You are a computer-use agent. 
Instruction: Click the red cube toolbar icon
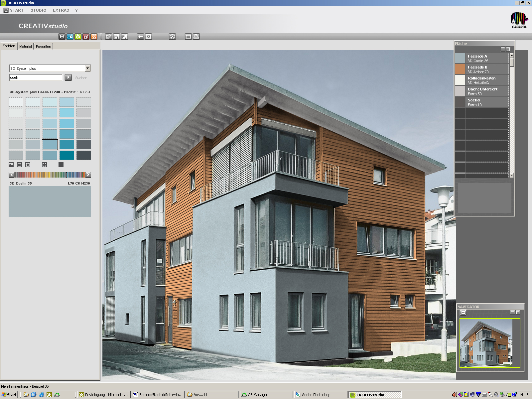click(86, 37)
